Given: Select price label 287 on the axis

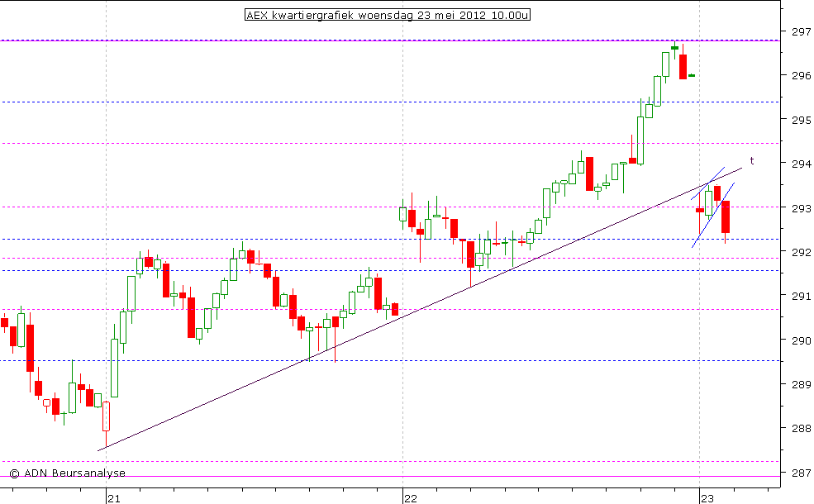Looking at the screenshot, I should point(801,473).
